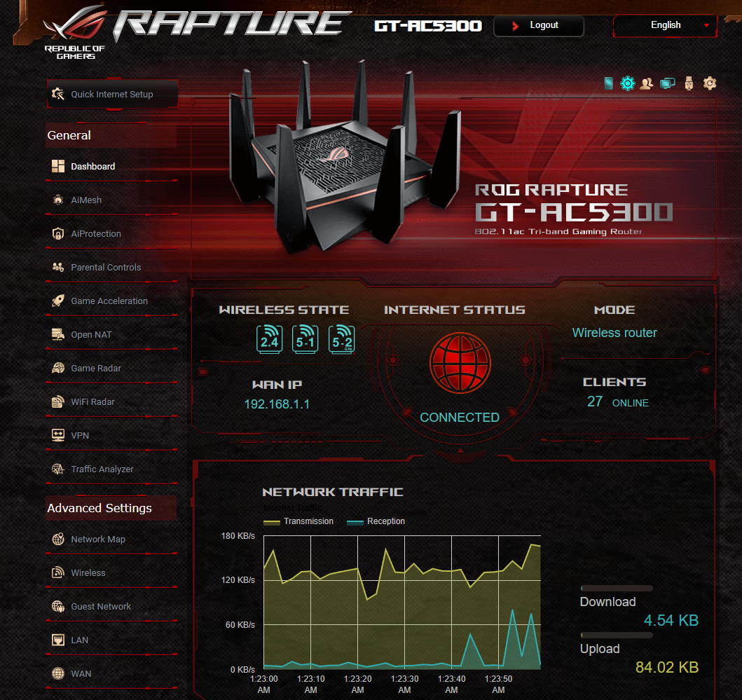Open the Dashboard menu item
This screenshot has width=742, height=700.
[x=111, y=167]
